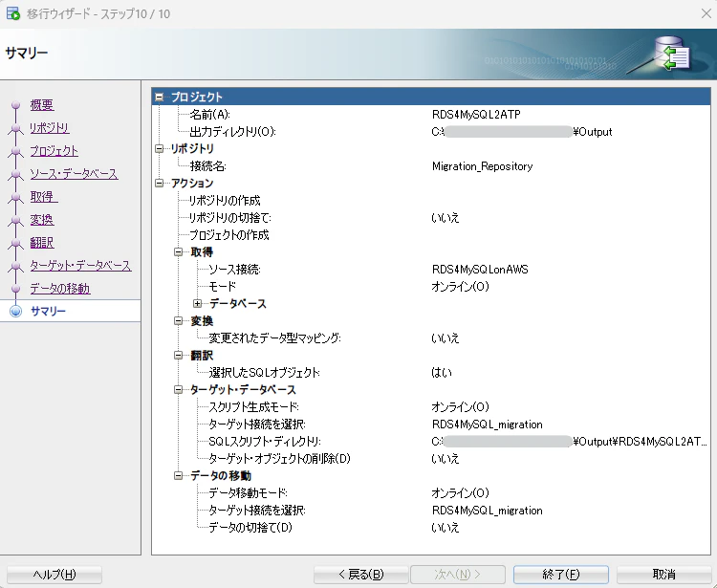Collapse the 変換 tree node

click(x=179, y=320)
